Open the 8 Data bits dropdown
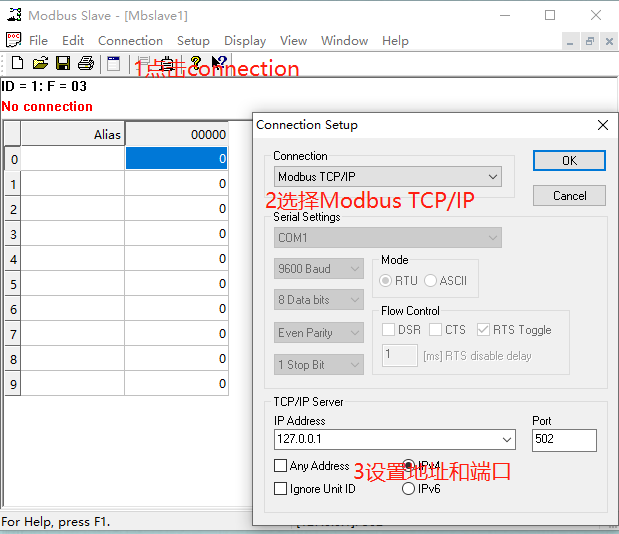This screenshot has height=534, width=619. (x=319, y=300)
